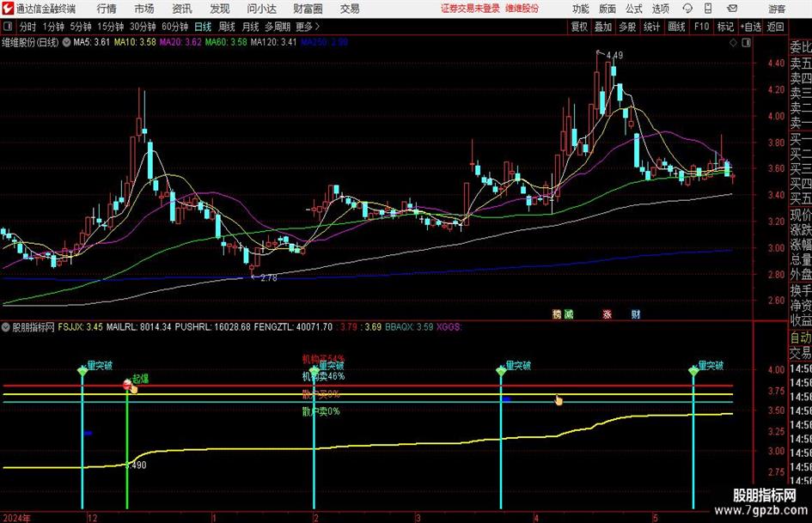Switch to the 30分钟 period tab

coord(143,27)
